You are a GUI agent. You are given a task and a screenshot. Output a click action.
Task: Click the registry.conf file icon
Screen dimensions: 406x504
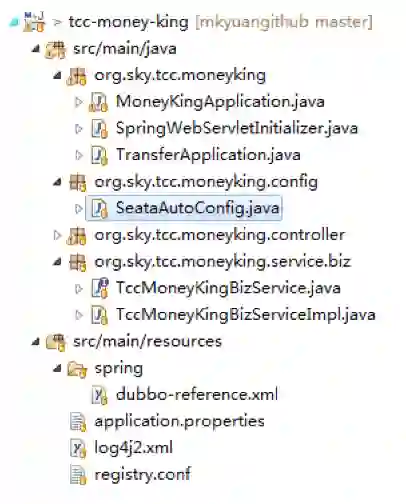[78, 475]
